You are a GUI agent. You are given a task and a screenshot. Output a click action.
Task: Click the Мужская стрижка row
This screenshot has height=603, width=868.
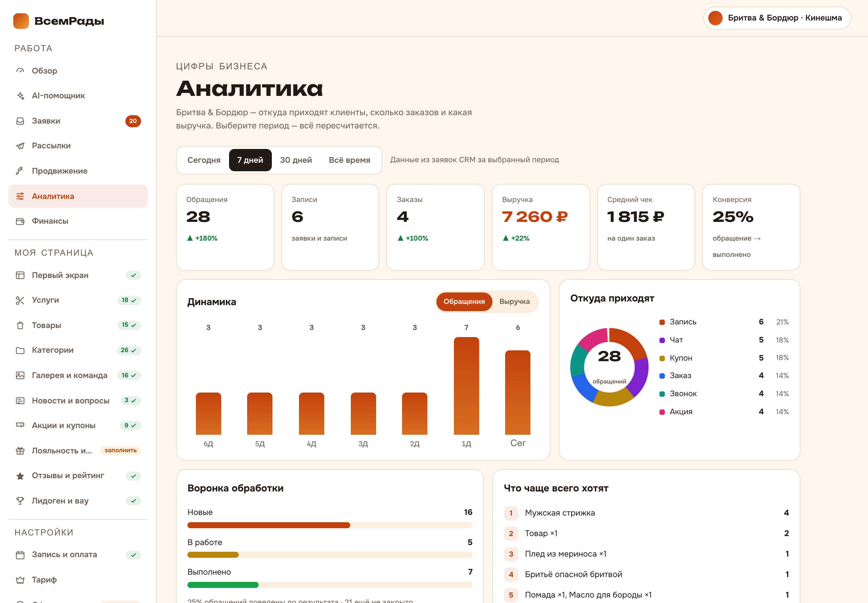646,513
